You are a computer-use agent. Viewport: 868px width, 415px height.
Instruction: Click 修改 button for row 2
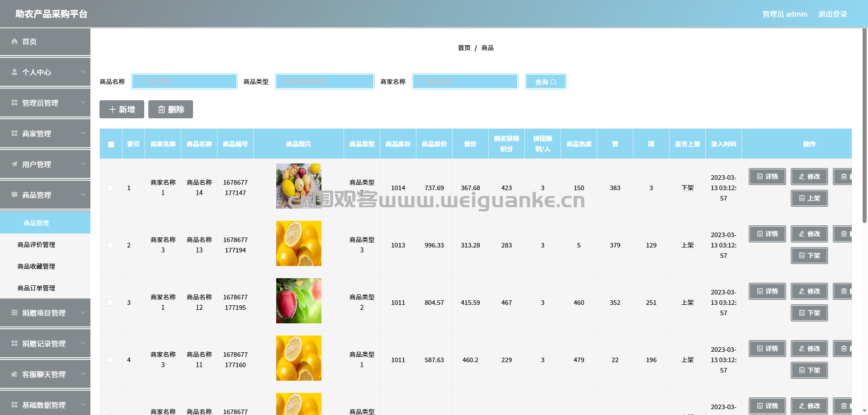(809, 234)
